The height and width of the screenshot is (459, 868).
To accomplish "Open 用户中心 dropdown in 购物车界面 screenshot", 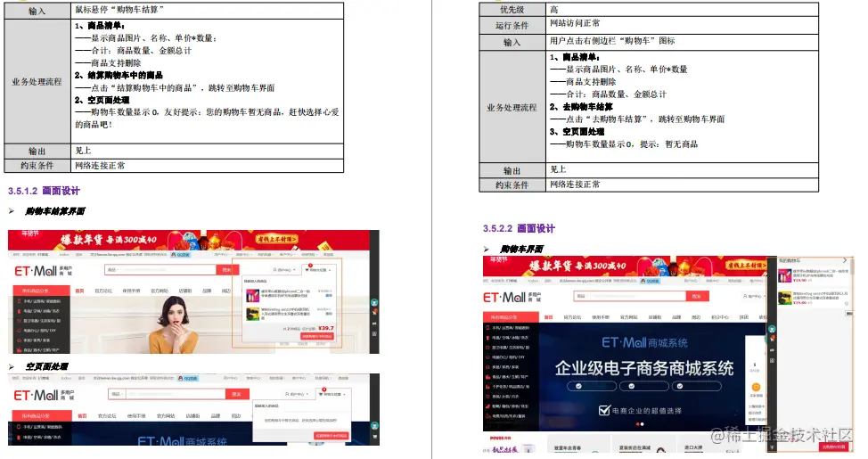I will (x=753, y=297).
